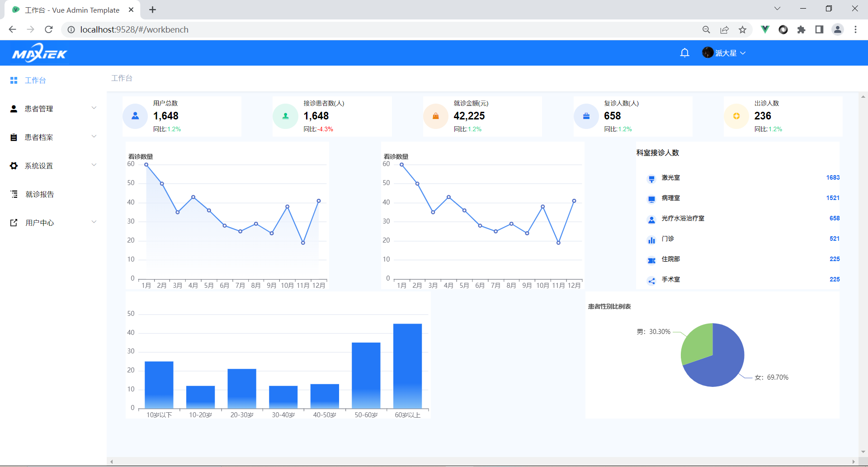Click the 患者档案 clipboard icon
Viewport: 868px width, 467px height.
click(x=14, y=137)
